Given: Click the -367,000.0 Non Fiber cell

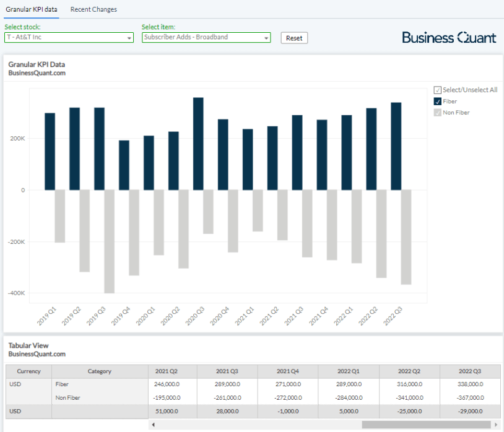Looking at the screenshot, I should (x=470, y=397).
